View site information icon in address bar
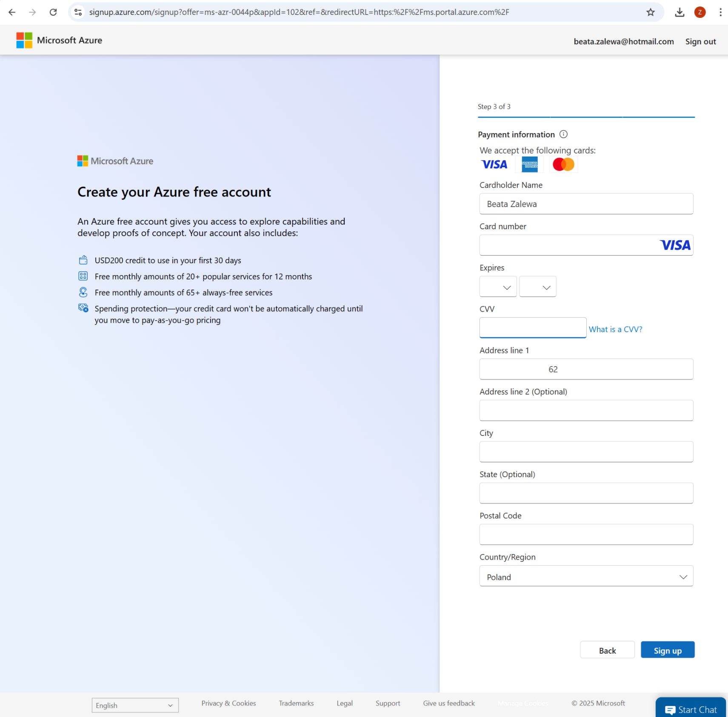The height and width of the screenshot is (717, 728). [x=78, y=12]
